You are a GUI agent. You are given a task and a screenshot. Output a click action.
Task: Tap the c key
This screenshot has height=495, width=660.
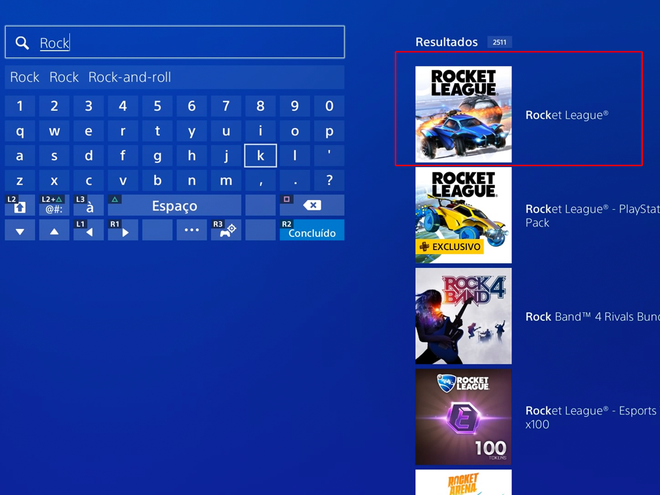[x=88, y=181]
